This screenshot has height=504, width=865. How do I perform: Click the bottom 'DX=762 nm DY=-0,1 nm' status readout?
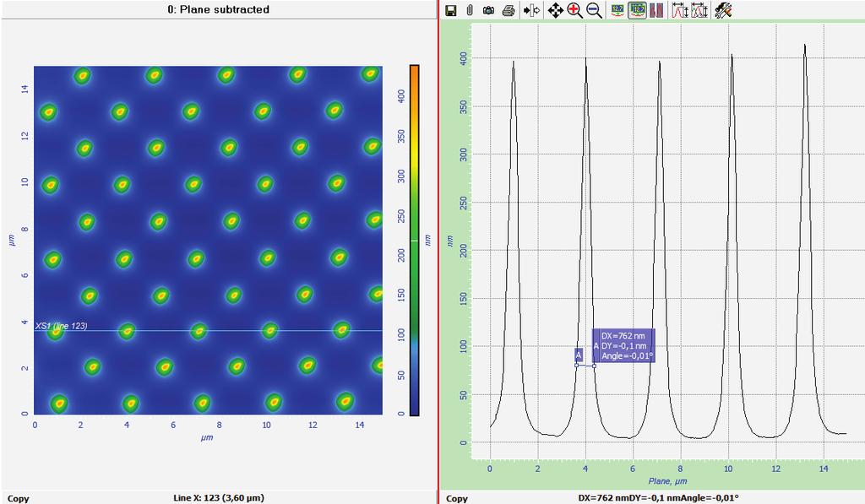tap(658, 498)
